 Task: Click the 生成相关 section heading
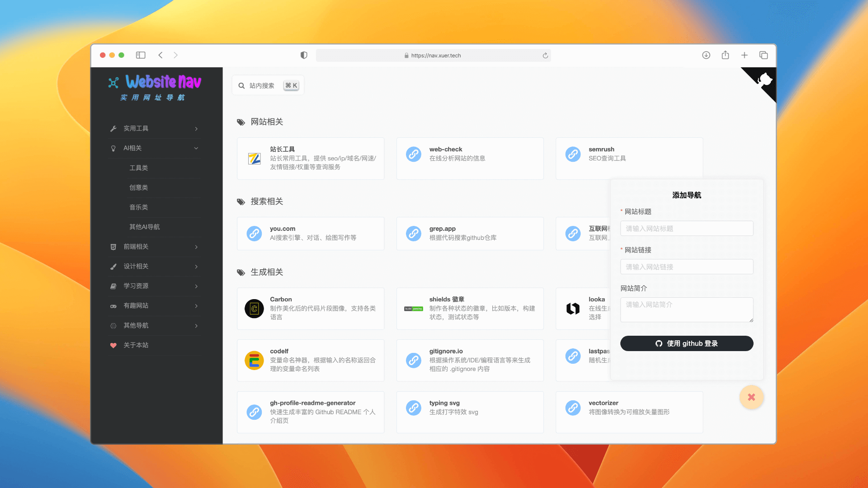267,272
